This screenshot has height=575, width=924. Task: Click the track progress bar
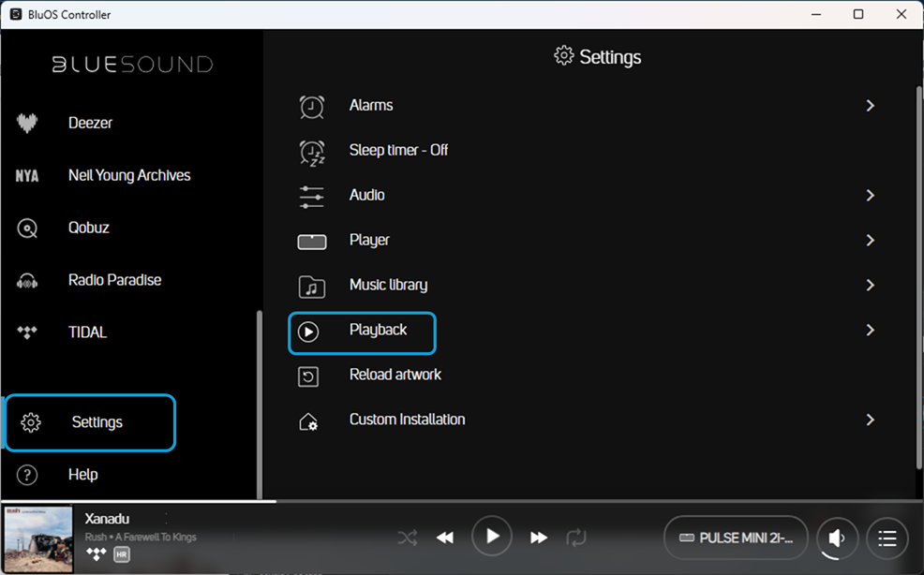[x=462, y=501]
